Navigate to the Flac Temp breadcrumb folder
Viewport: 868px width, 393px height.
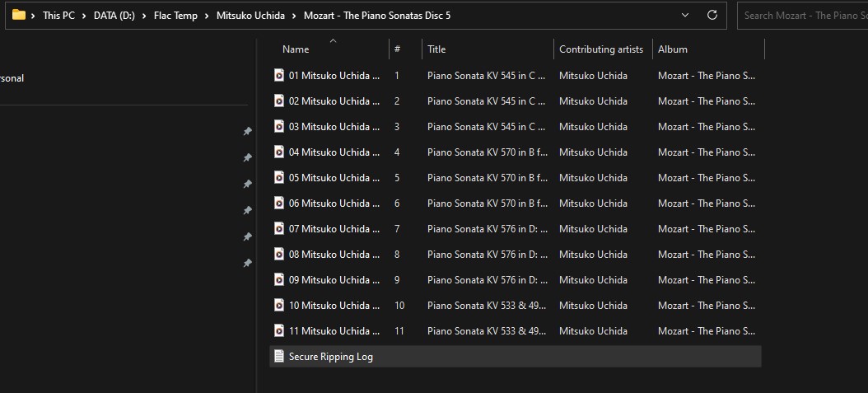click(175, 16)
